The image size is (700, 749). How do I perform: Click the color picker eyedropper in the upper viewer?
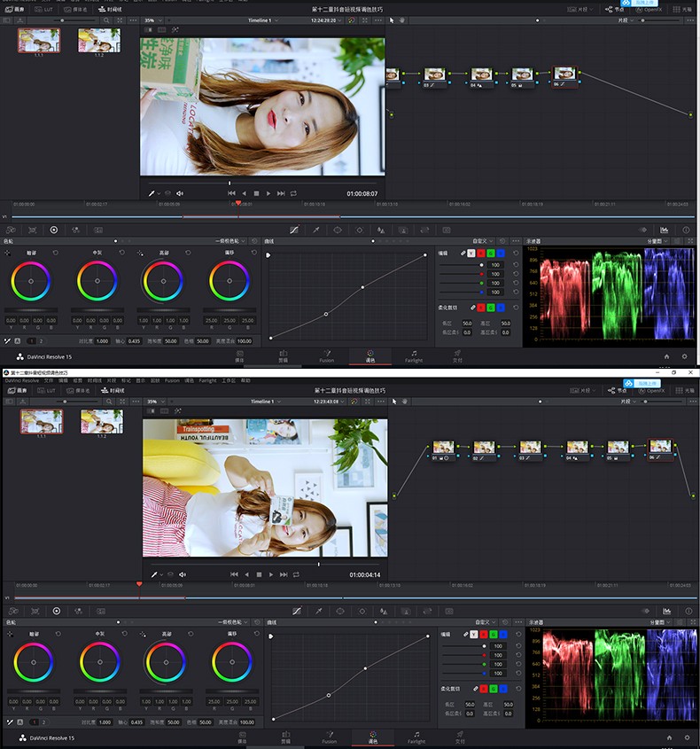152,193
